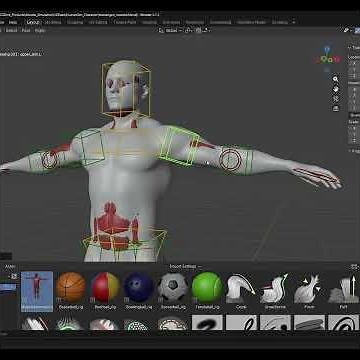Open the Pose menu in viewport header
360x360 pixels.
(26, 30)
